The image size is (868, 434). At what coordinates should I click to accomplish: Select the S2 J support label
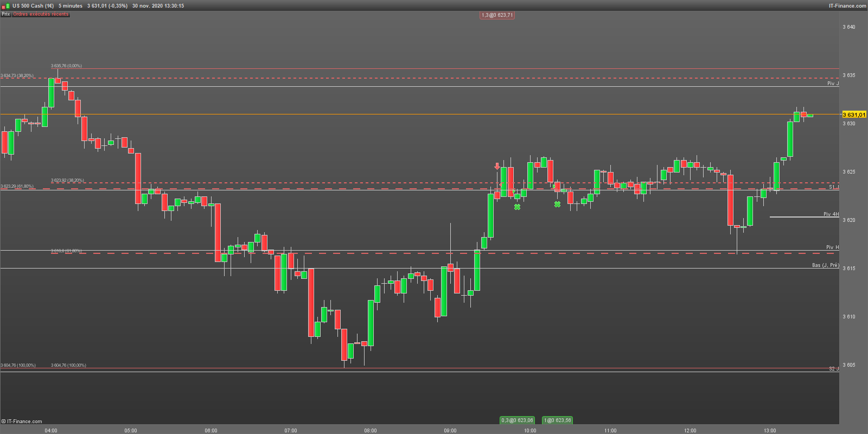[x=834, y=369]
